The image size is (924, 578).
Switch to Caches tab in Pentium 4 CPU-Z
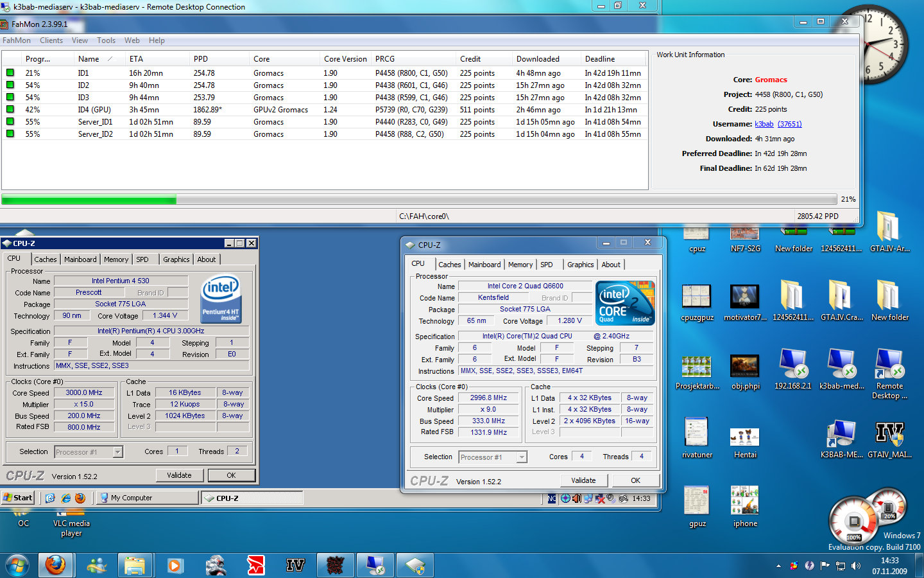[x=45, y=259]
